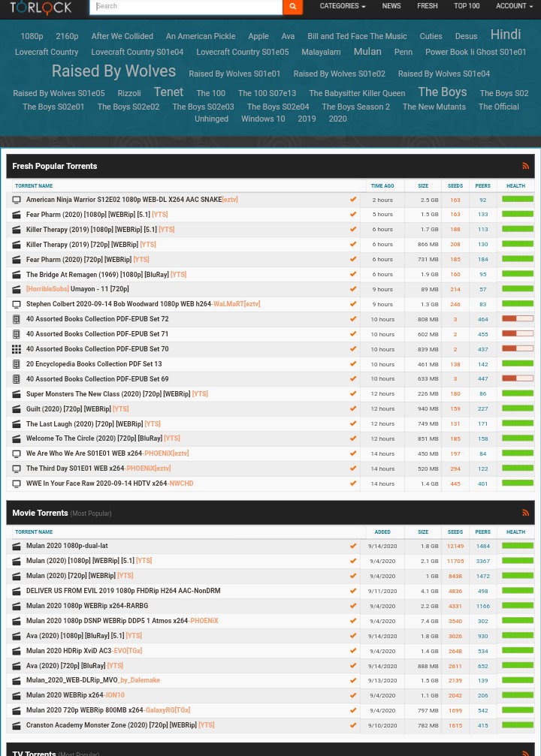The image size is (541, 756).
Task: Open the Lovecraft Country S01e05 tag
Action: pyautogui.click(x=242, y=52)
